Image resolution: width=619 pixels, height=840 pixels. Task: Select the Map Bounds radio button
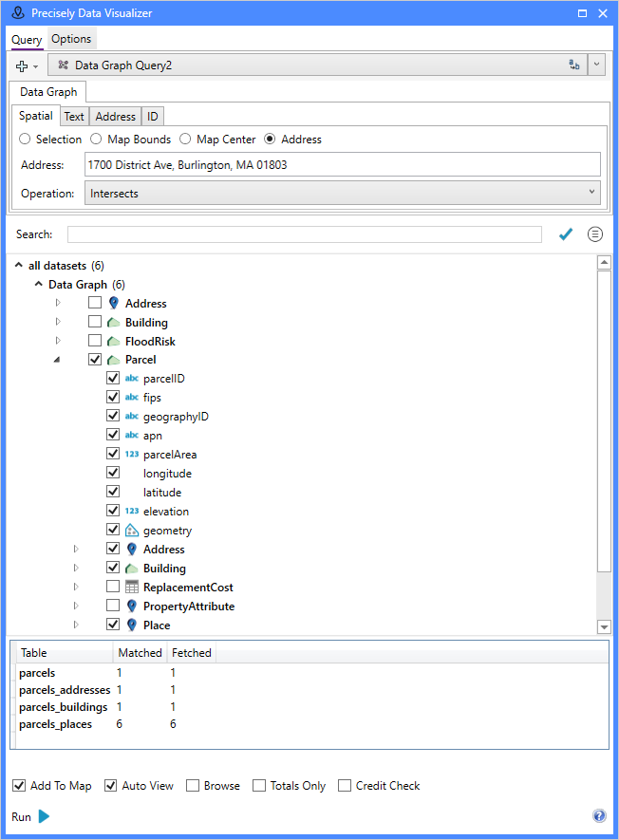pos(96,139)
